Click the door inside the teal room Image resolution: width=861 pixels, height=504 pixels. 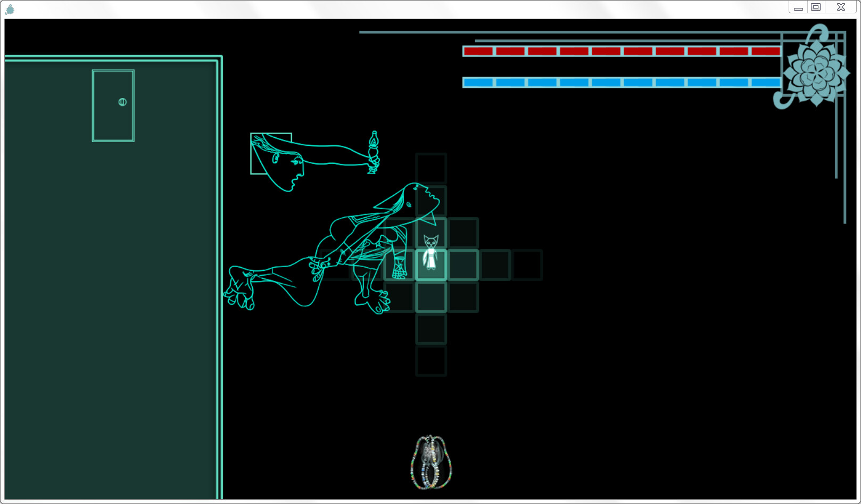pos(112,105)
